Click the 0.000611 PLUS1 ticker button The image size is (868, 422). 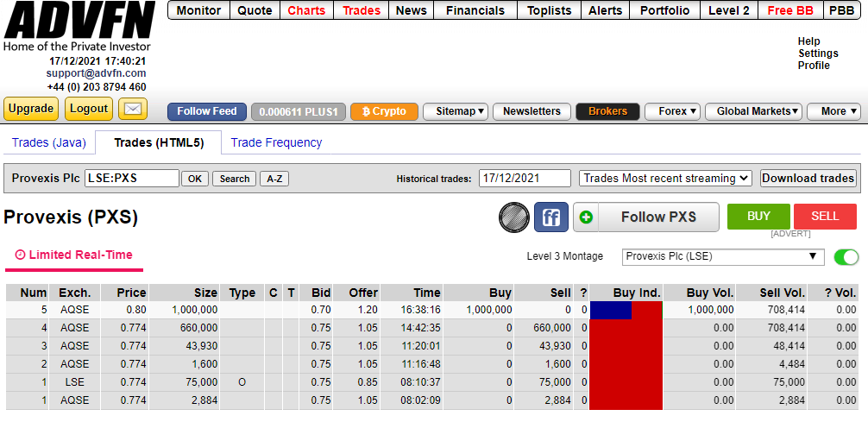[x=299, y=111]
